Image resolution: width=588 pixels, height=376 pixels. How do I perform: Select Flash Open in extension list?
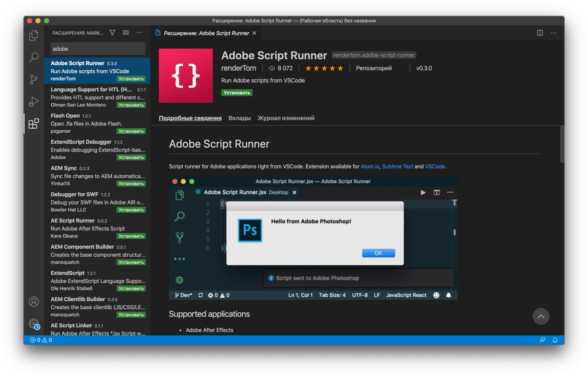97,123
